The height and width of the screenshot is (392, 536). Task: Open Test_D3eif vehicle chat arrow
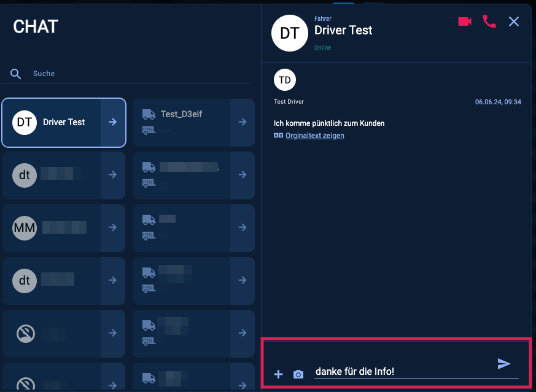click(x=243, y=122)
